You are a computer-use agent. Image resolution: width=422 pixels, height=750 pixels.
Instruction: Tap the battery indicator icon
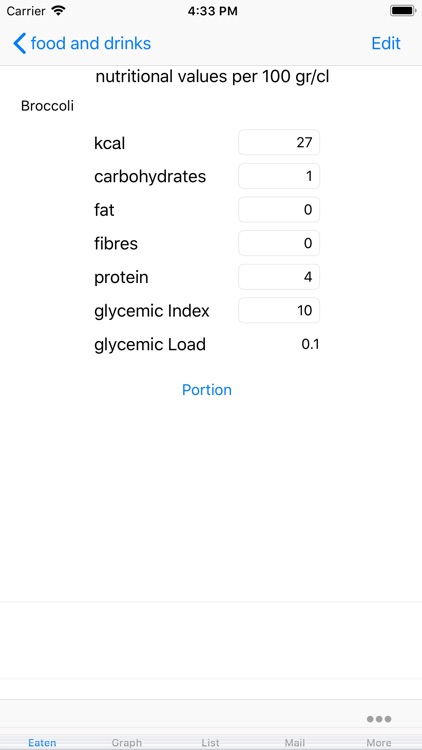click(x=402, y=11)
